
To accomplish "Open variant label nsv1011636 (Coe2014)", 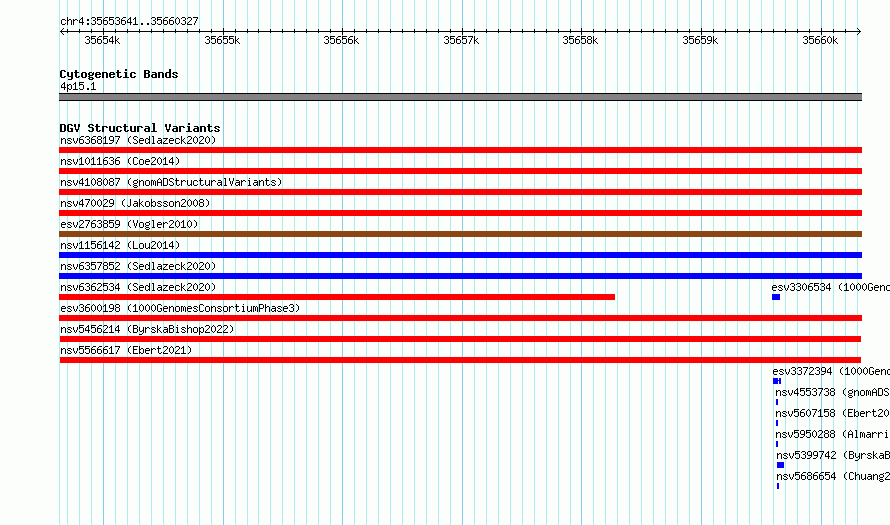I will (120, 161).
